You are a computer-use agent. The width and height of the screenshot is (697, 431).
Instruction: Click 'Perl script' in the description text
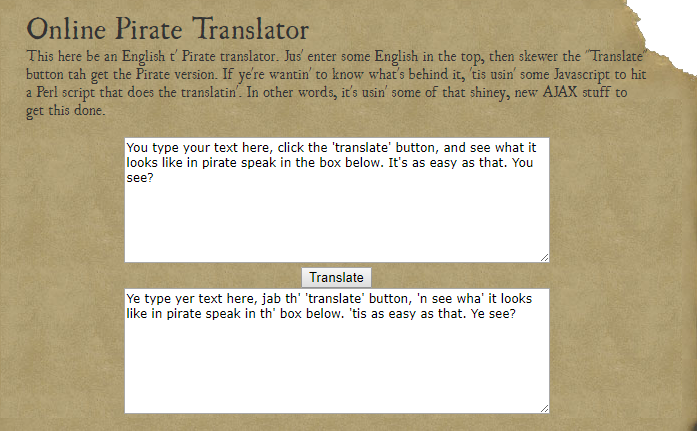(x=65, y=92)
